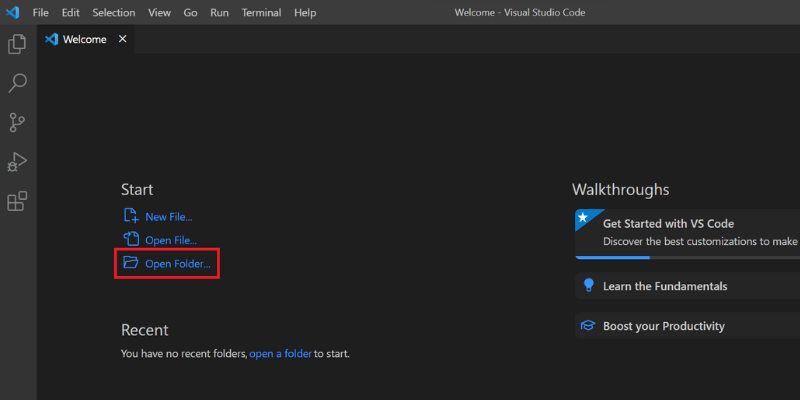
Task: Click the New File... link
Action: (169, 217)
